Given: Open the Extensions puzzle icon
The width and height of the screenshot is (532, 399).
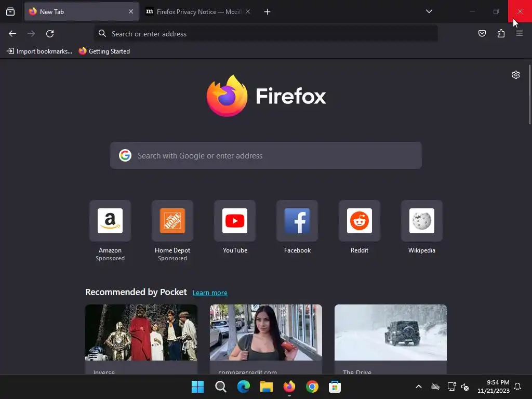Looking at the screenshot, I should click(x=501, y=33).
